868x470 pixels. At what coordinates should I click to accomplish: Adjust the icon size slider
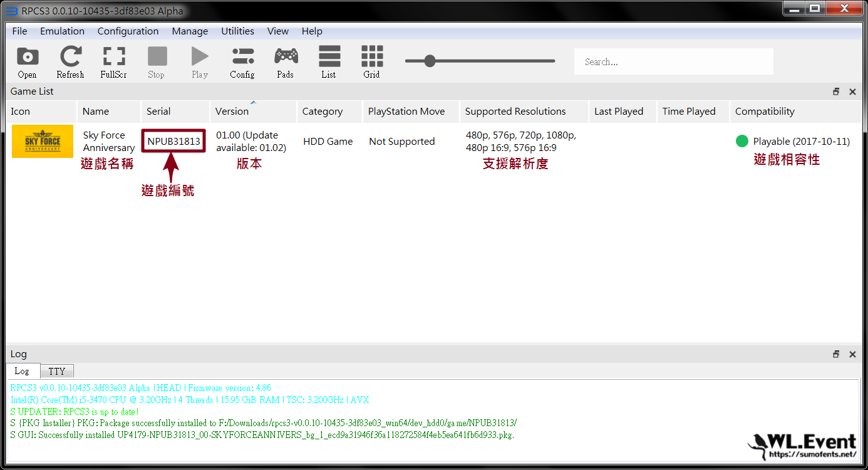[x=480, y=61]
